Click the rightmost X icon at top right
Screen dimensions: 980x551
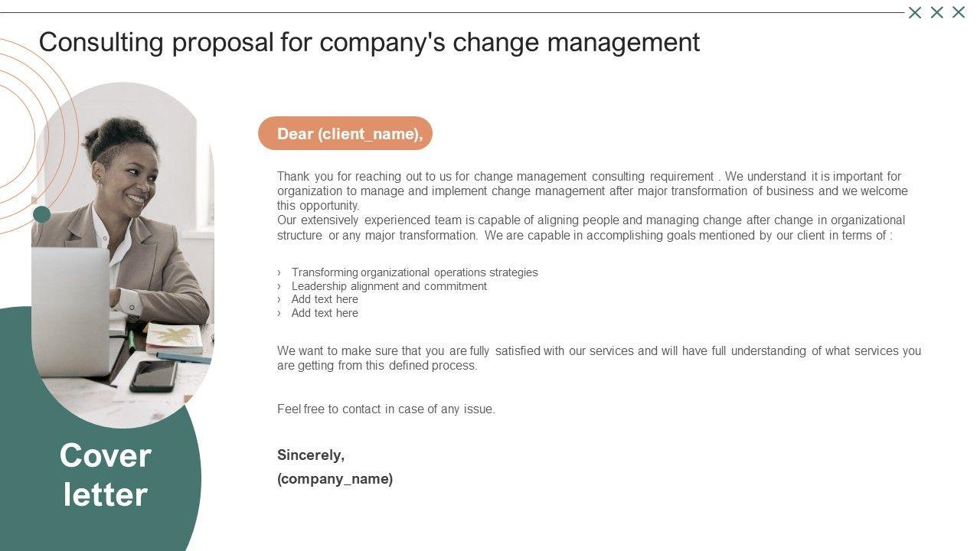[x=958, y=12]
